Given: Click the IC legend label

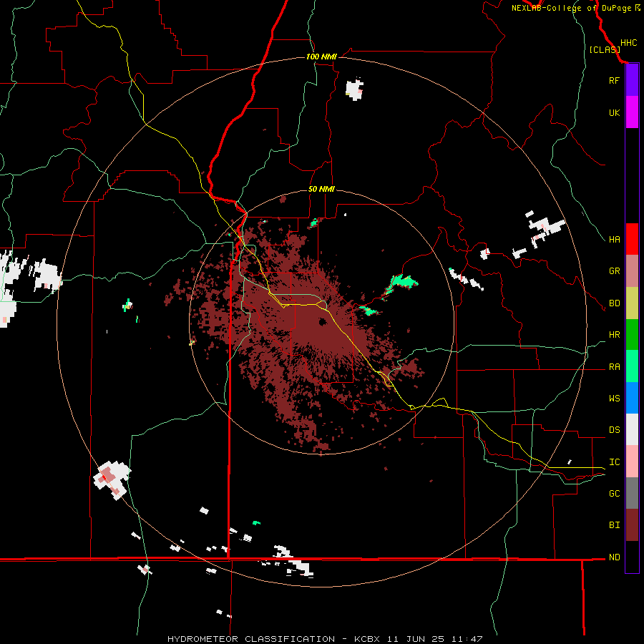Looking at the screenshot, I should point(614,462).
